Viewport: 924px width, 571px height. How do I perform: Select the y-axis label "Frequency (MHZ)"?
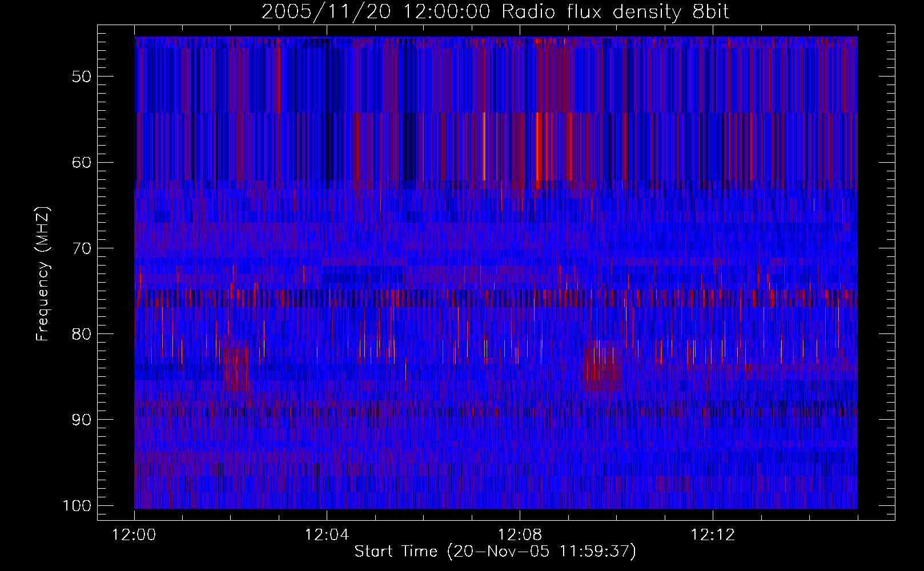(x=43, y=274)
